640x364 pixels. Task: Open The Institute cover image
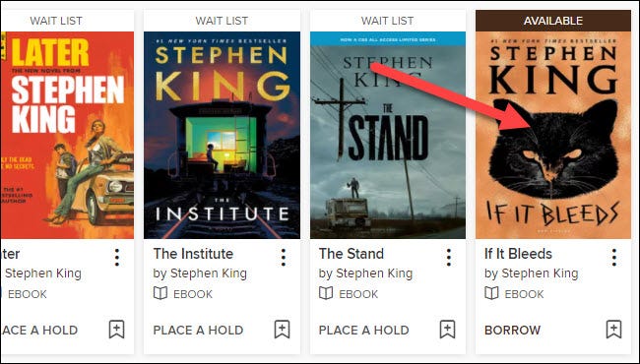222,135
